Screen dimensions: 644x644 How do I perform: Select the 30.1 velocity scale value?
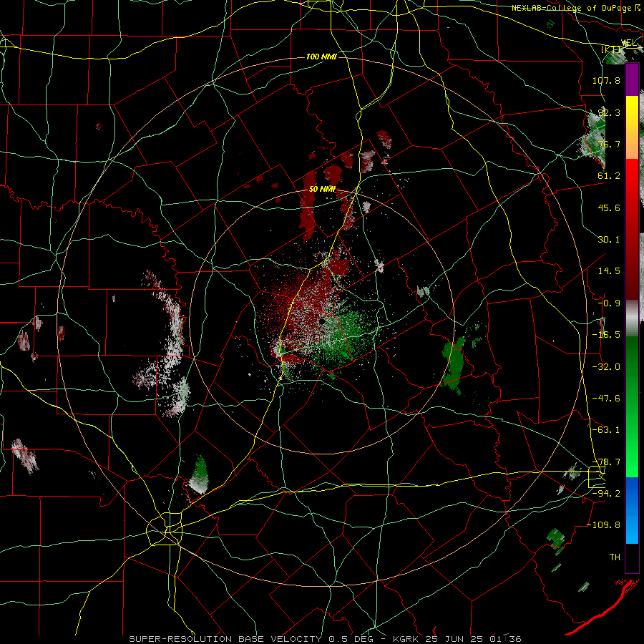click(x=609, y=240)
